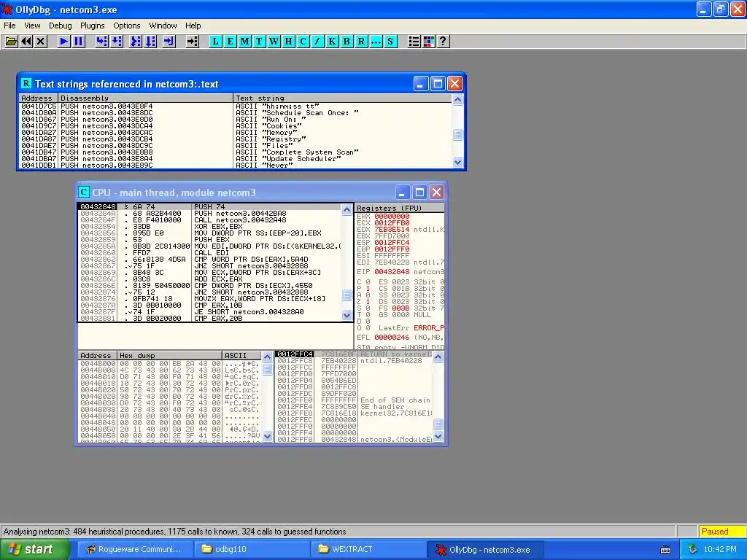Show Patches with slash button
This screenshot has width=747, height=560.
pos(317,42)
